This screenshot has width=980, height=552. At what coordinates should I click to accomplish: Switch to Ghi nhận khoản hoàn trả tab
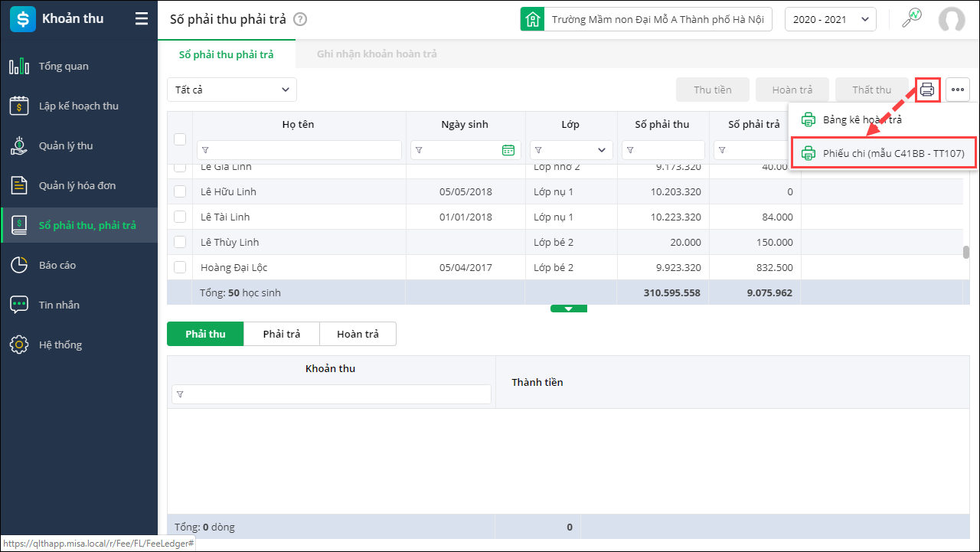377,54
